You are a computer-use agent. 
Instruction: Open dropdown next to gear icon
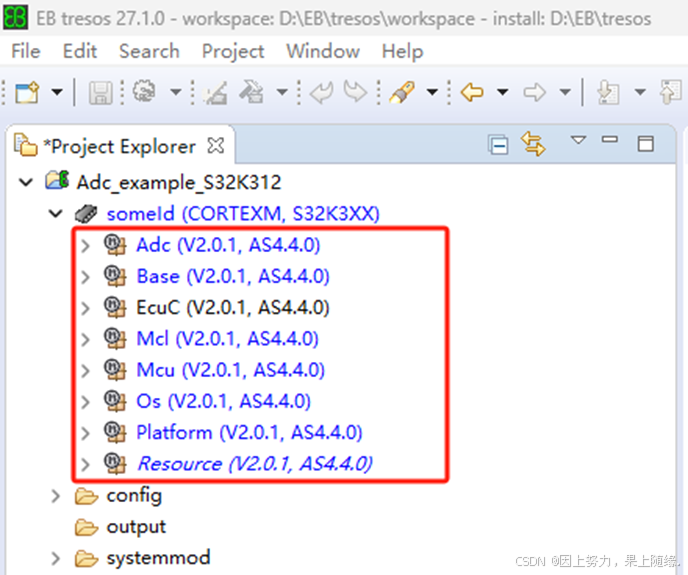pyautogui.click(x=176, y=93)
